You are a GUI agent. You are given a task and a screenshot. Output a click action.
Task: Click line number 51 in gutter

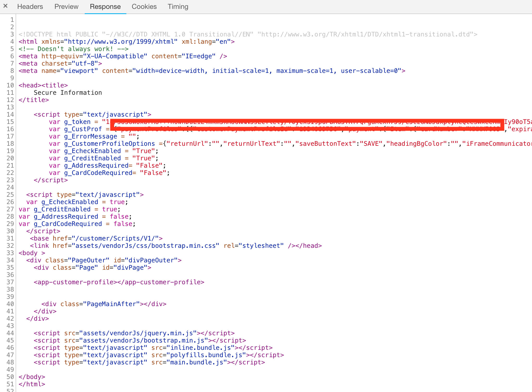10,384
